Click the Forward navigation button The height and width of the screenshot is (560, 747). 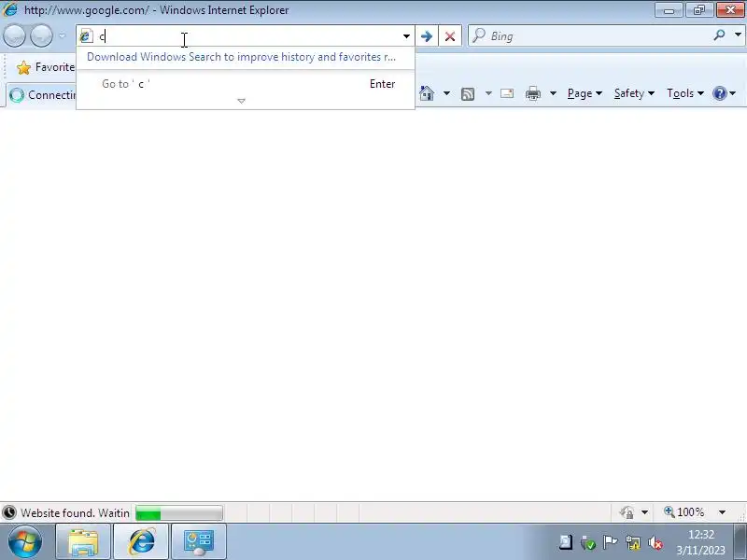coord(41,36)
